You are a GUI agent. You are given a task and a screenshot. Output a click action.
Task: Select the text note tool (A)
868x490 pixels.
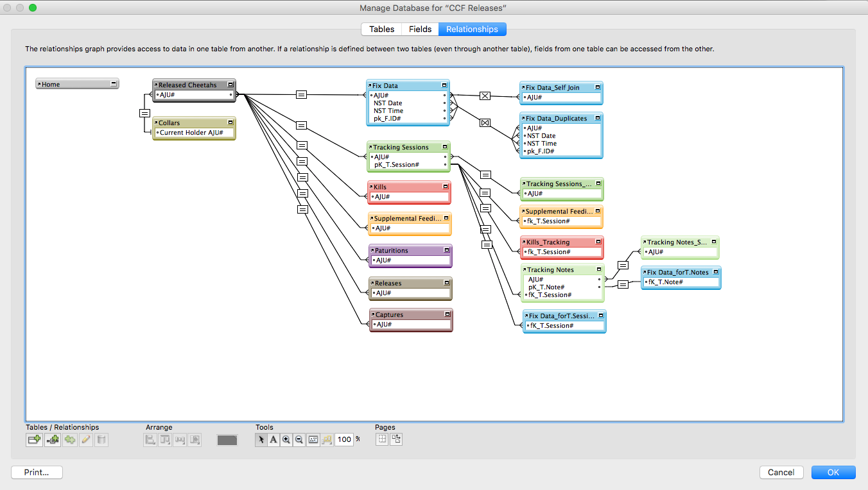273,440
